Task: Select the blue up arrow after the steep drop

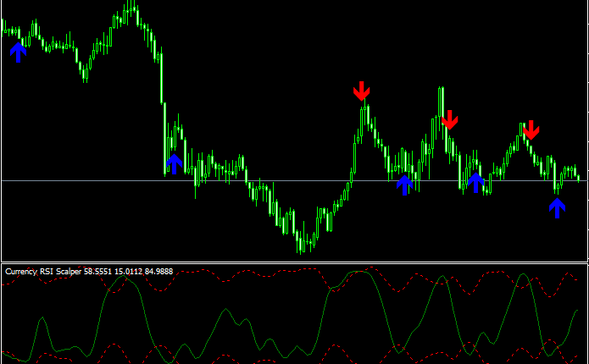Action: pos(174,163)
